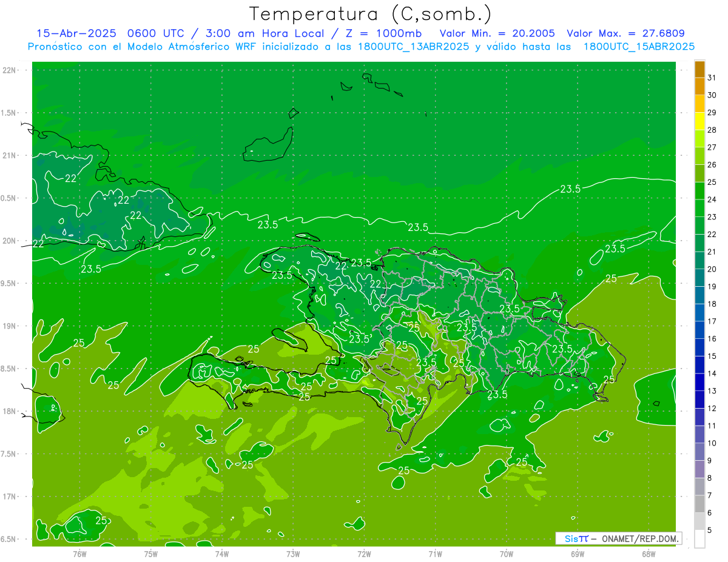Click the colorbar label 28
This screenshot has height=562, width=728.
(712, 130)
